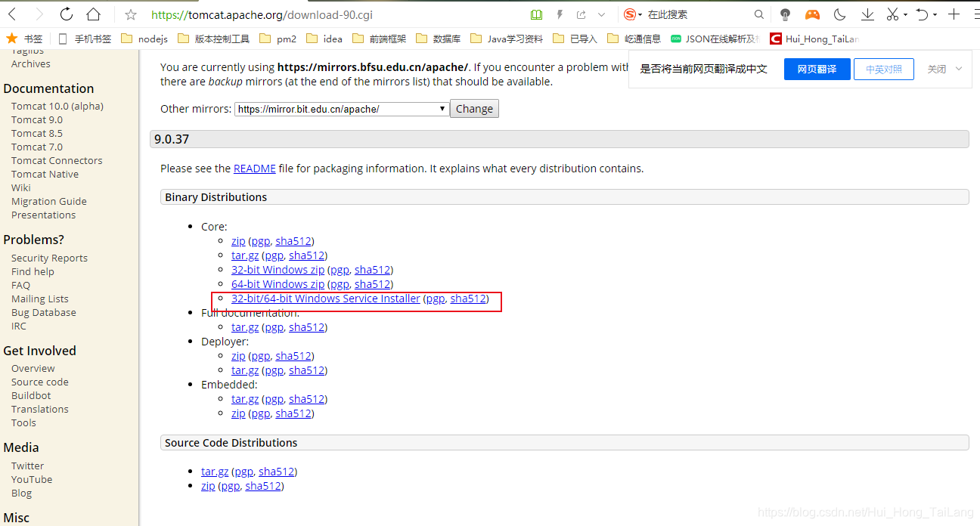Open Security Reports under Problems?
The height and width of the screenshot is (526, 980).
[x=49, y=258]
